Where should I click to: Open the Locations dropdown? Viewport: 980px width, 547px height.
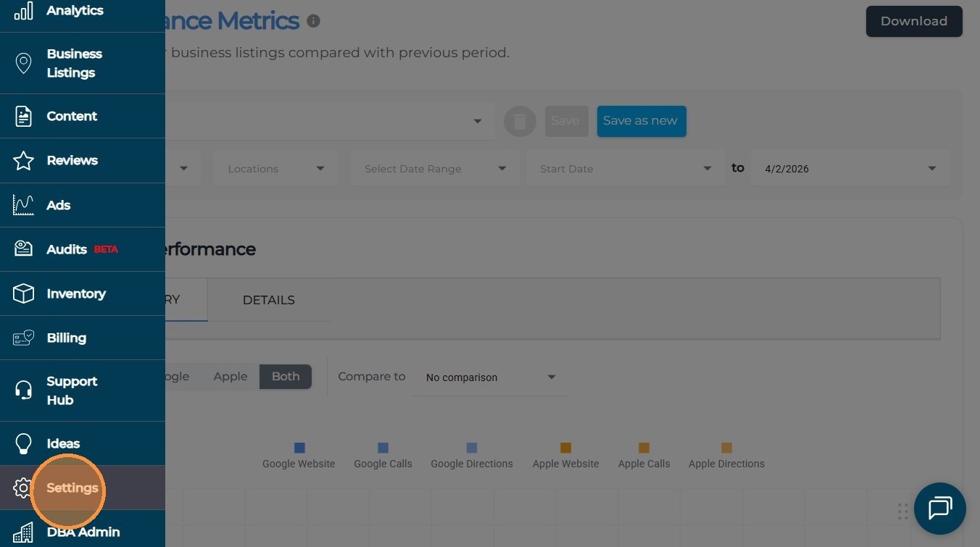tap(275, 169)
